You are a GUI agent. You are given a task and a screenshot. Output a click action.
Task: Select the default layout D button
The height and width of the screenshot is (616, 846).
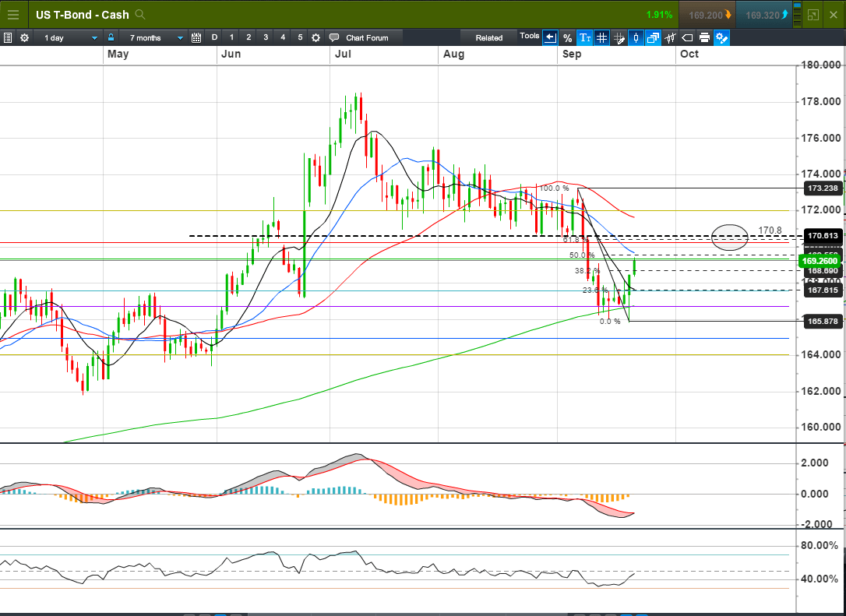[x=214, y=37]
